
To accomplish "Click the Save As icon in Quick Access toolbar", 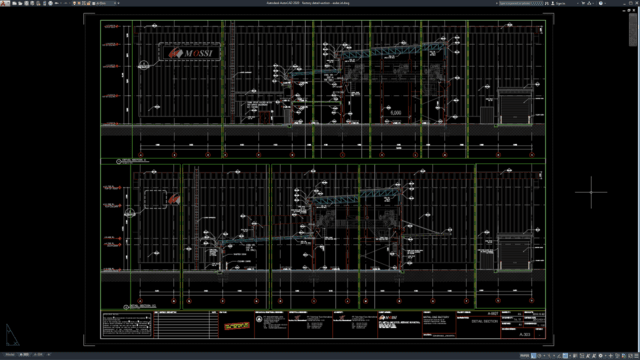I will [x=32, y=3].
